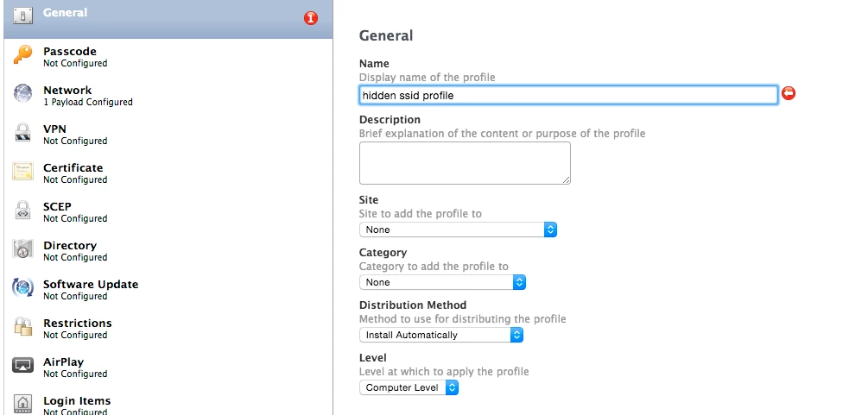The height and width of the screenshot is (415, 868).
Task: Click the red arrow icon beside Name field
Action: click(788, 94)
